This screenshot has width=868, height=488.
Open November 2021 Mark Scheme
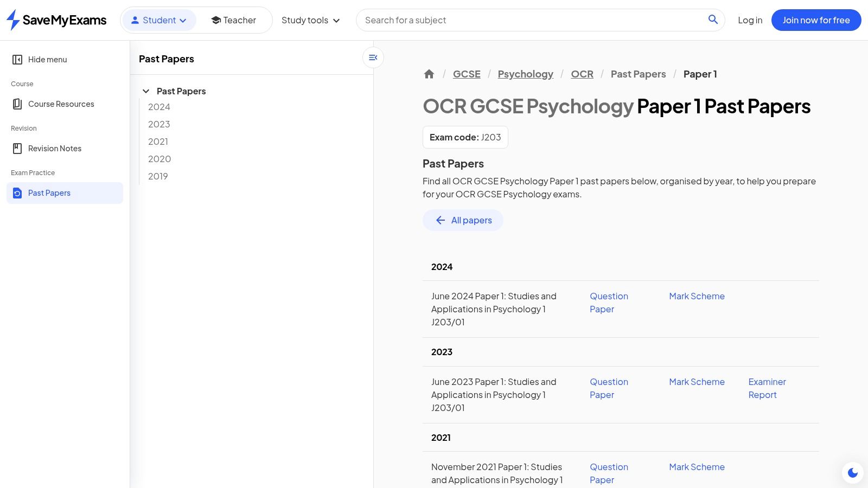click(x=697, y=467)
